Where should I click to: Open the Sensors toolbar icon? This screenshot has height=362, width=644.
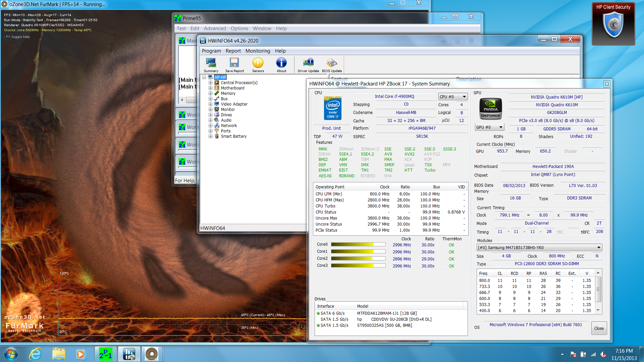pyautogui.click(x=258, y=65)
